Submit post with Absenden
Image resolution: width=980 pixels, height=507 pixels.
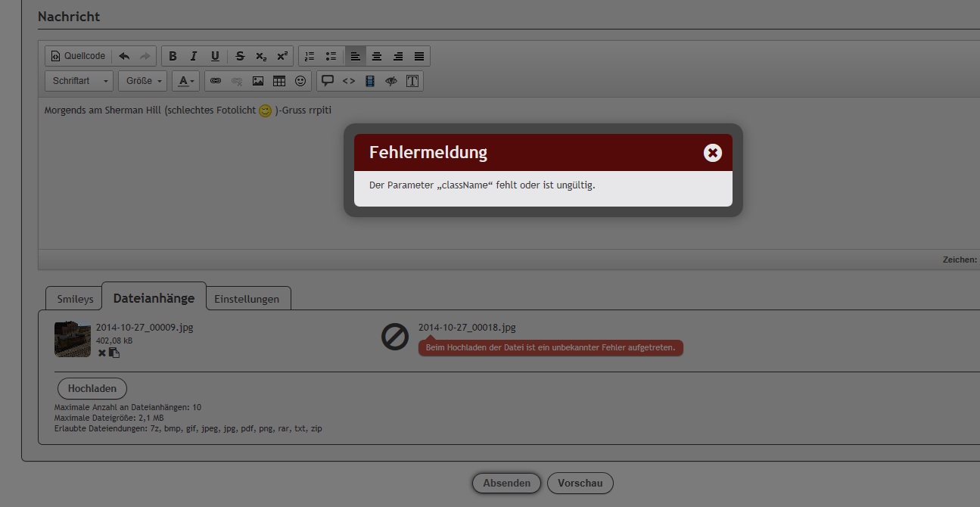pyautogui.click(x=506, y=483)
